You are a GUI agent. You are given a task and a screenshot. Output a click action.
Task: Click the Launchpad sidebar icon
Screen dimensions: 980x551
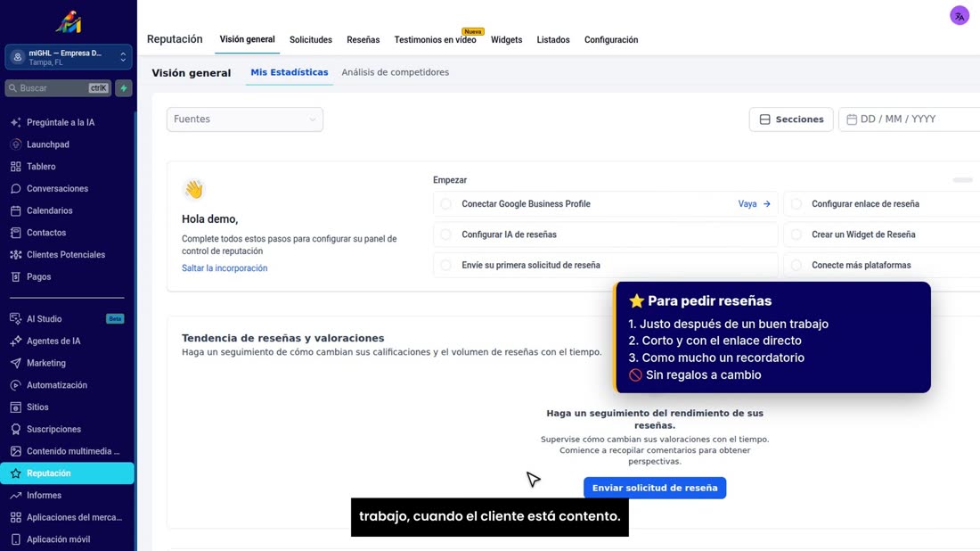16,144
